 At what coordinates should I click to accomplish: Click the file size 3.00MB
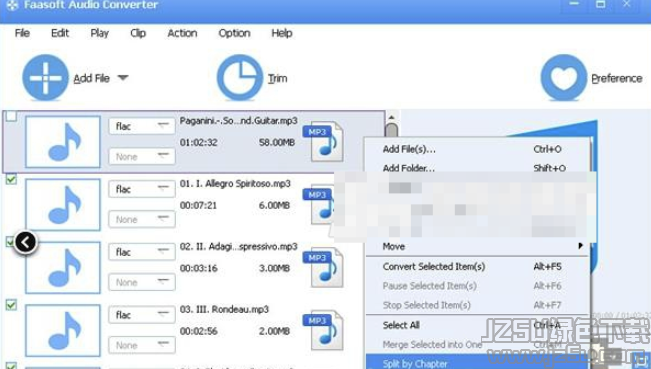click(x=274, y=268)
